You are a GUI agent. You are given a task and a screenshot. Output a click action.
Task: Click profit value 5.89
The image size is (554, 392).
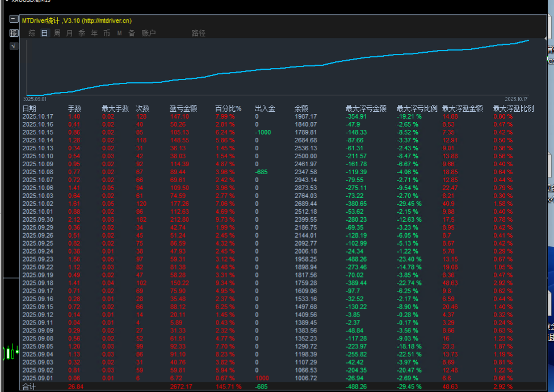(177, 323)
